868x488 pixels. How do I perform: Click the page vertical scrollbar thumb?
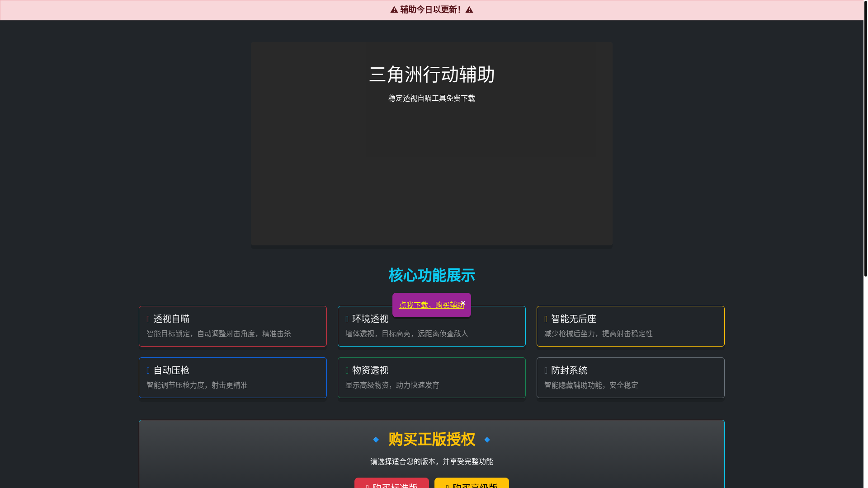coord(866,138)
